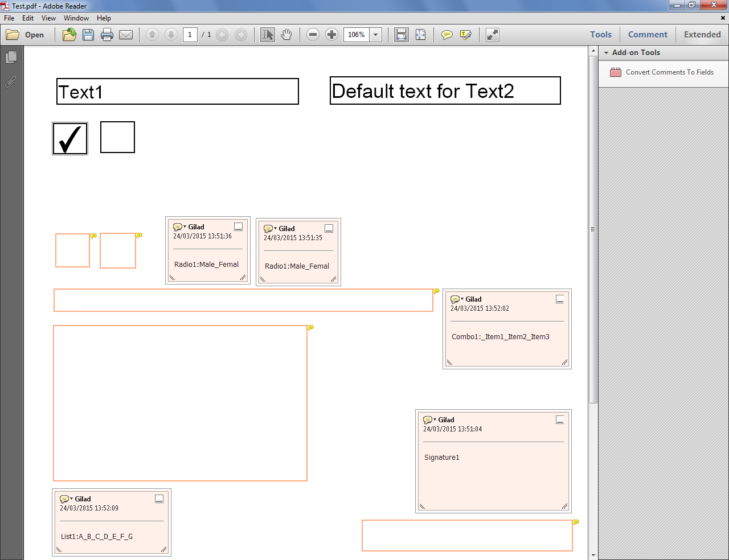Click the next view arrow icon
This screenshot has width=729, height=560.
pyautogui.click(x=241, y=35)
